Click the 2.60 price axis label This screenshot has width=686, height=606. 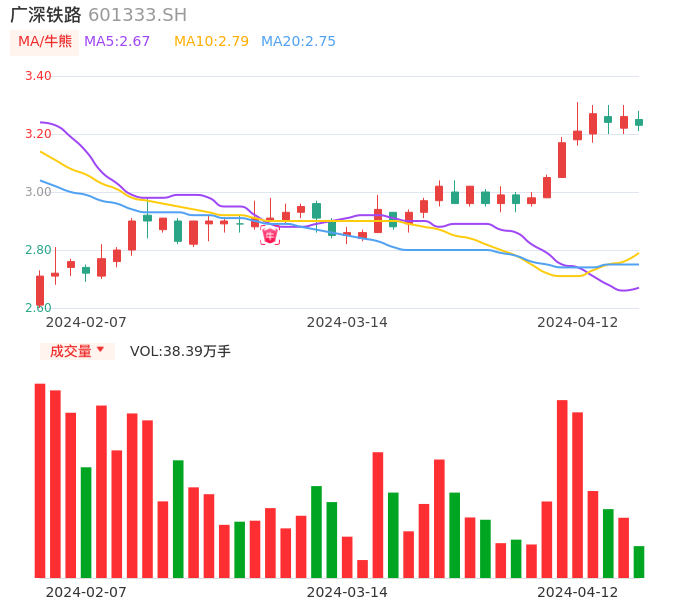coord(38,308)
